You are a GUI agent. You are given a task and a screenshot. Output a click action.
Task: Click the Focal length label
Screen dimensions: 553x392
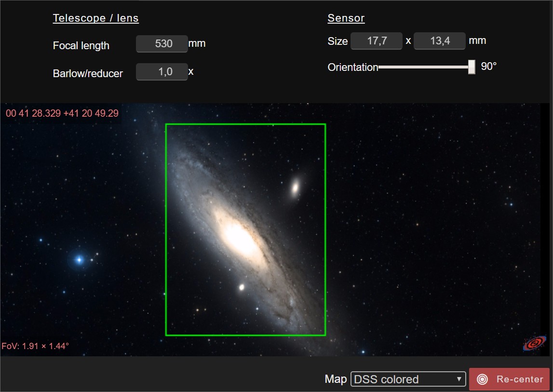point(81,46)
